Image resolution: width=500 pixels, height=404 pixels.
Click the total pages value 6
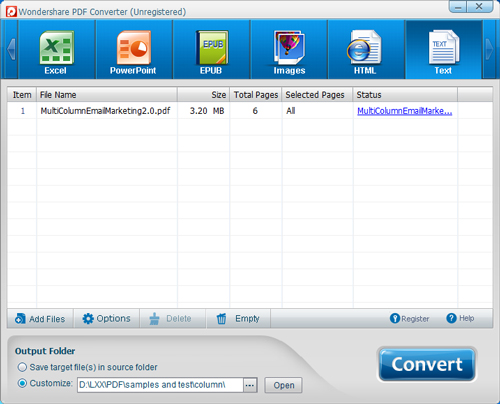[x=255, y=111]
